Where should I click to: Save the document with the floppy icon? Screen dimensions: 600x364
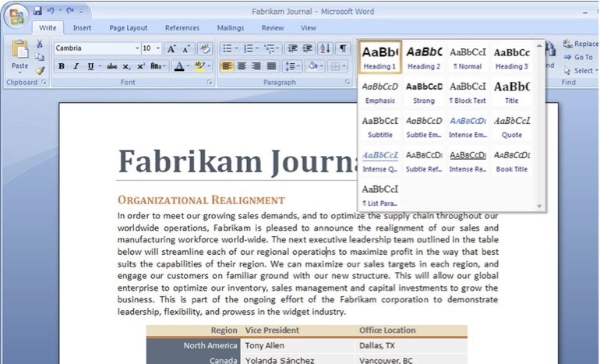[x=37, y=11]
